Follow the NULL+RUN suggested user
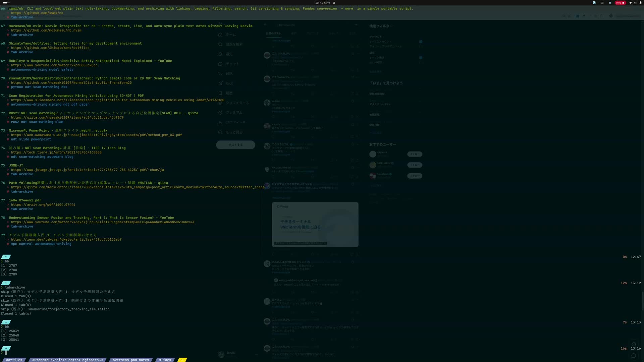The width and height of the screenshot is (644, 362). click(x=415, y=165)
